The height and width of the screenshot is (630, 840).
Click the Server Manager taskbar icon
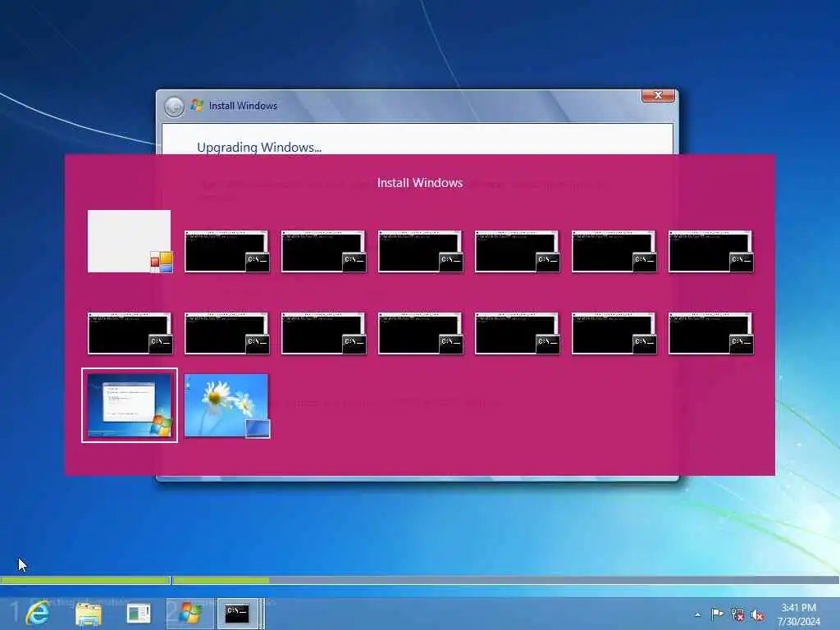pos(139,614)
